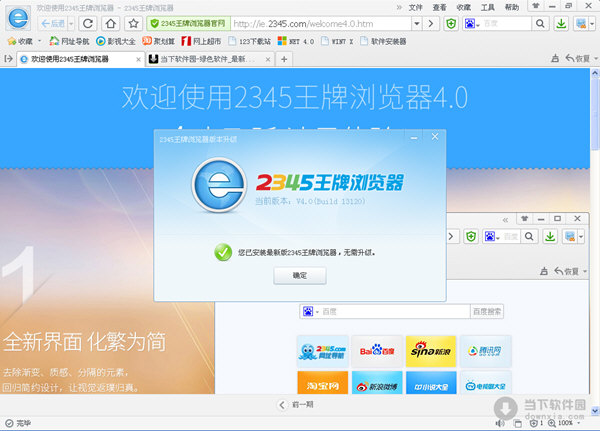Expand the arrow next to 收藏 bookmark
The height and width of the screenshot is (431, 600).
point(39,41)
